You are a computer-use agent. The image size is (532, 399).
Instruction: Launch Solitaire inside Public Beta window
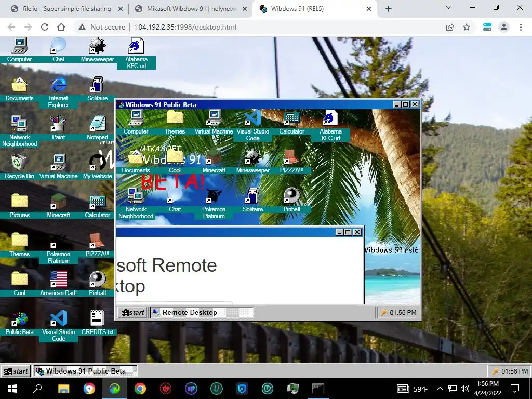(253, 200)
